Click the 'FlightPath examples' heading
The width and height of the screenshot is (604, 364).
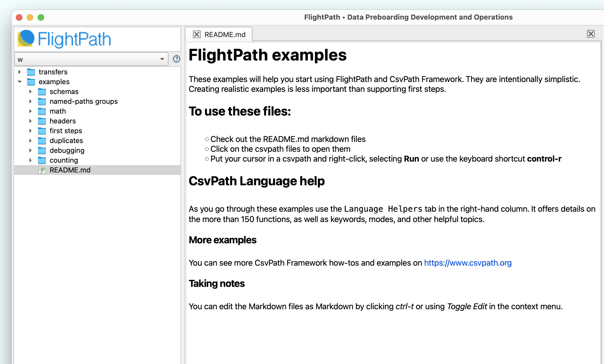click(x=268, y=55)
